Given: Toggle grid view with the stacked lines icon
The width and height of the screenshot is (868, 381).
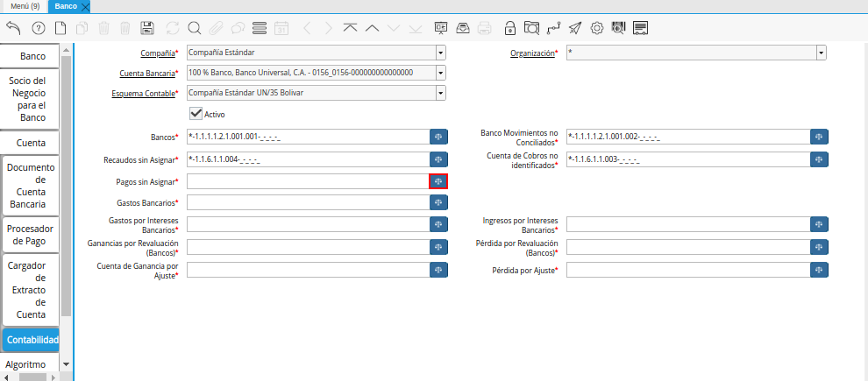Looking at the screenshot, I should [259, 28].
